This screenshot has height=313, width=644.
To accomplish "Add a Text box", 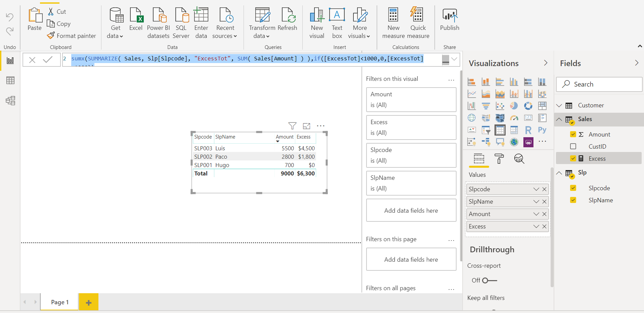I will tap(337, 23).
